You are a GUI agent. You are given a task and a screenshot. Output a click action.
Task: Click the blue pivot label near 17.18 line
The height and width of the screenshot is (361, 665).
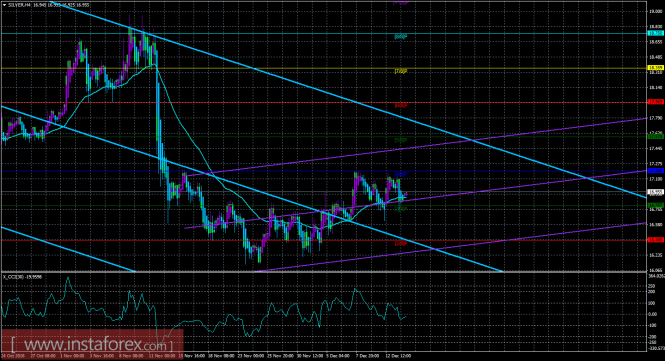coord(401,174)
